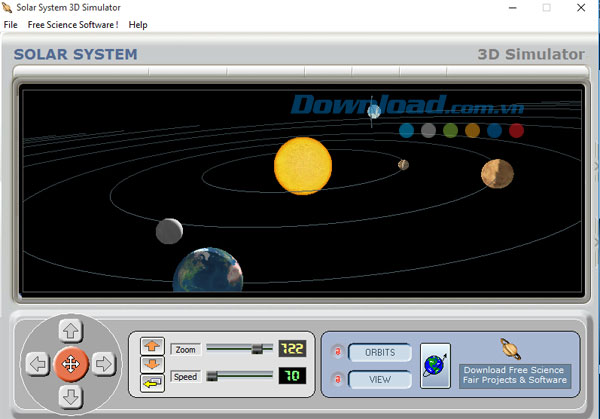Click the orange zoom-out down arrow

tap(152, 363)
